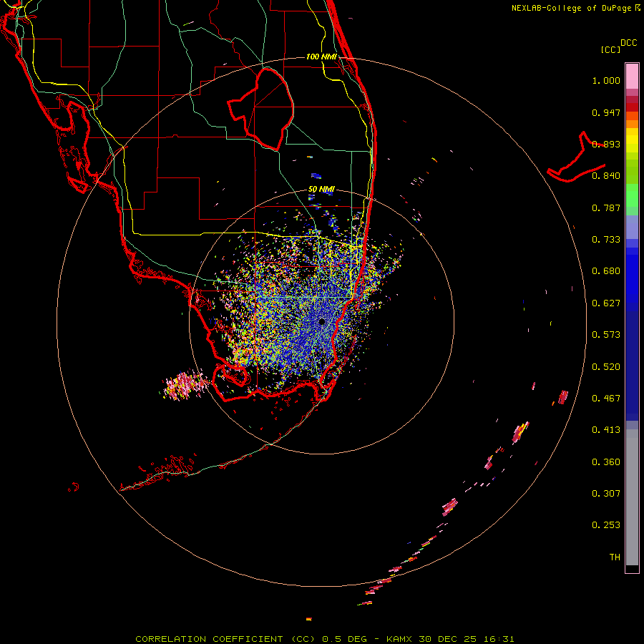Select the 0.947 scale value
The image size is (644, 644).
[606, 112]
